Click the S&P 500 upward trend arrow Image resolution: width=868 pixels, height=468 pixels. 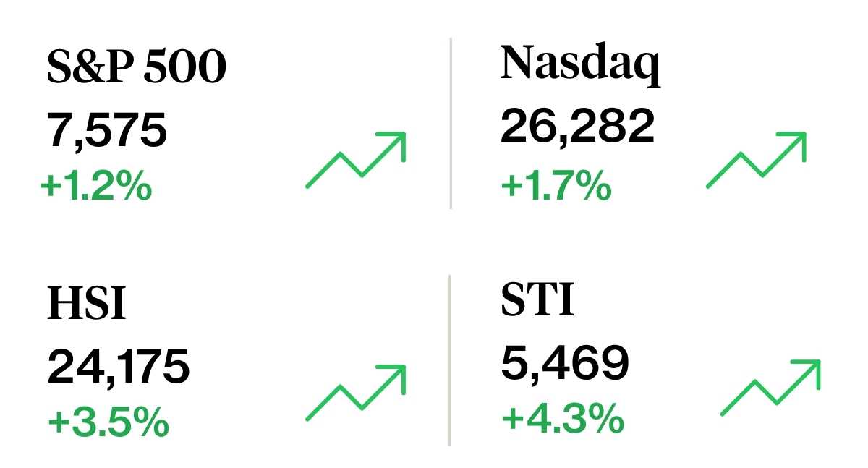point(356,160)
